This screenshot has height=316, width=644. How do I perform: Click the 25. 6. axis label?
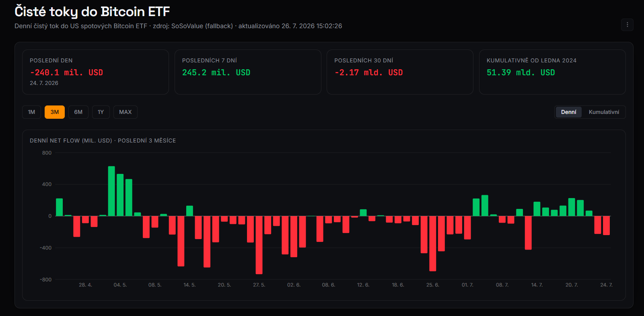coord(433,285)
